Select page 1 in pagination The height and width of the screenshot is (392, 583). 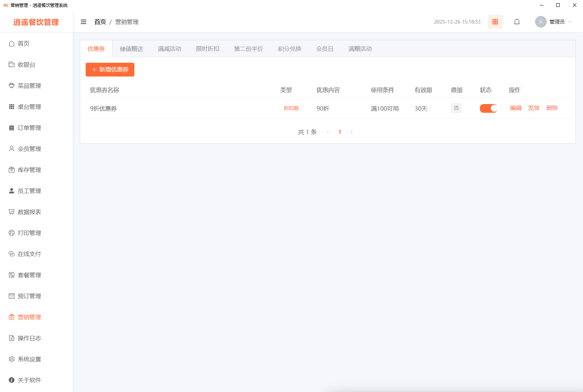pos(340,132)
